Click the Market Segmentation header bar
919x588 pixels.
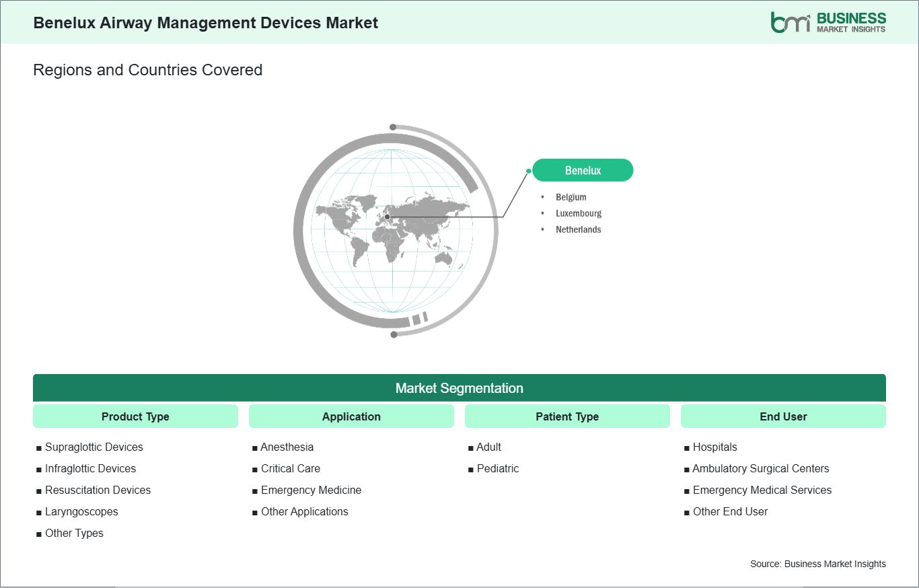(459, 388)
